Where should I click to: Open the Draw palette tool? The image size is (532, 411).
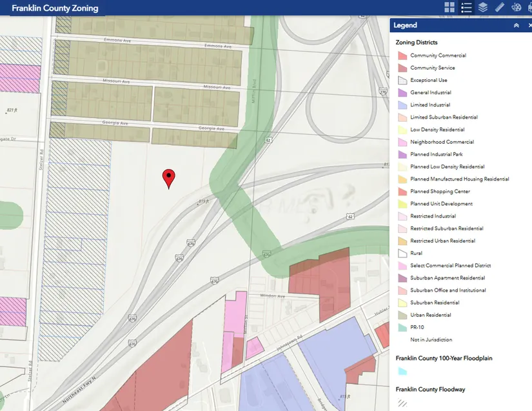pos(517,8)
